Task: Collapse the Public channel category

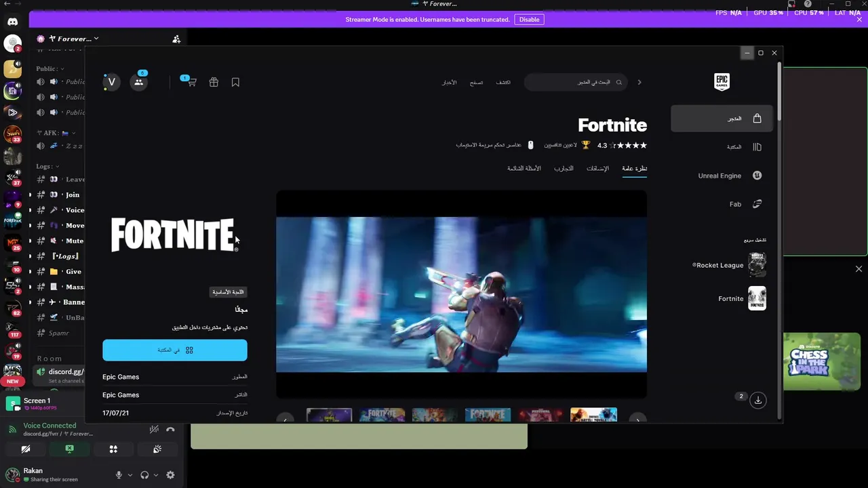Action: click(x=50, y=68)
